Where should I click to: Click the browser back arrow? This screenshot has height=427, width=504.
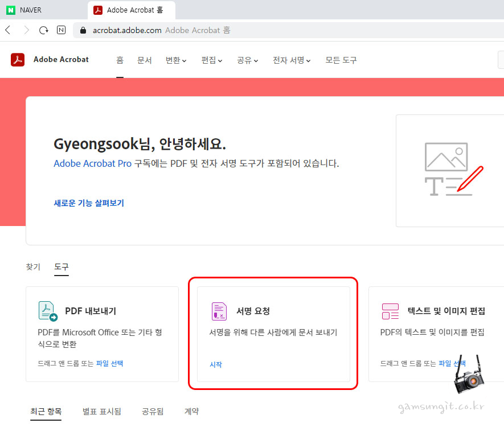(8, 30)
